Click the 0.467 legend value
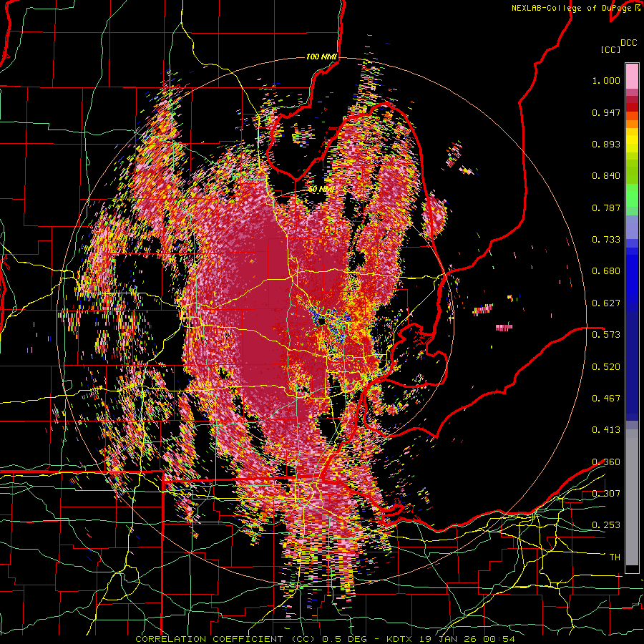 click(606, 398)
